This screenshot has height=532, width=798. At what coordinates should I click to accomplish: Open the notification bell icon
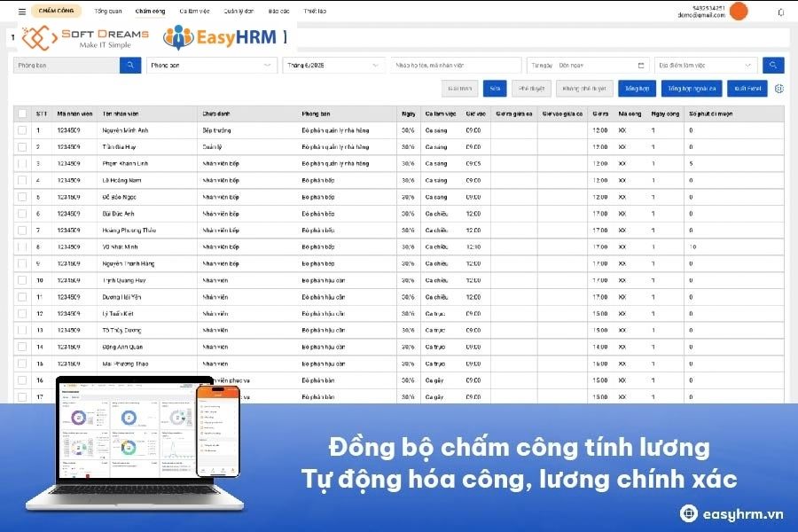coord(780,12)
